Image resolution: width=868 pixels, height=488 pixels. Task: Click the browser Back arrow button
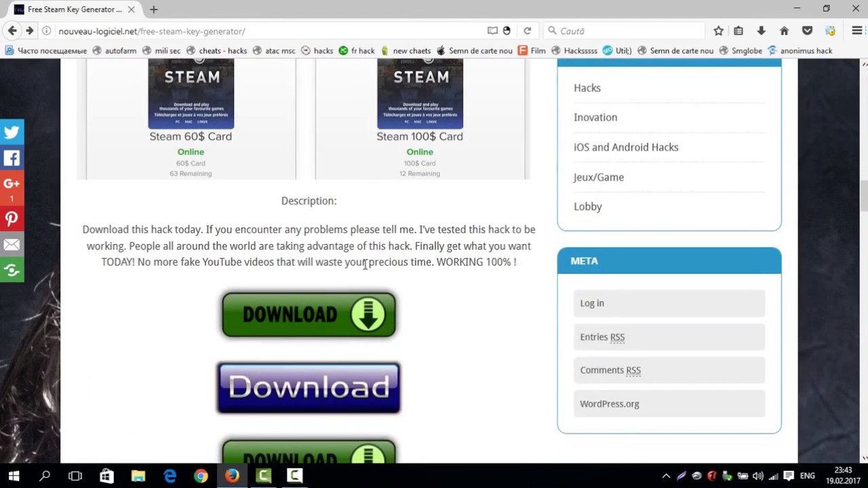coord(12,30)
